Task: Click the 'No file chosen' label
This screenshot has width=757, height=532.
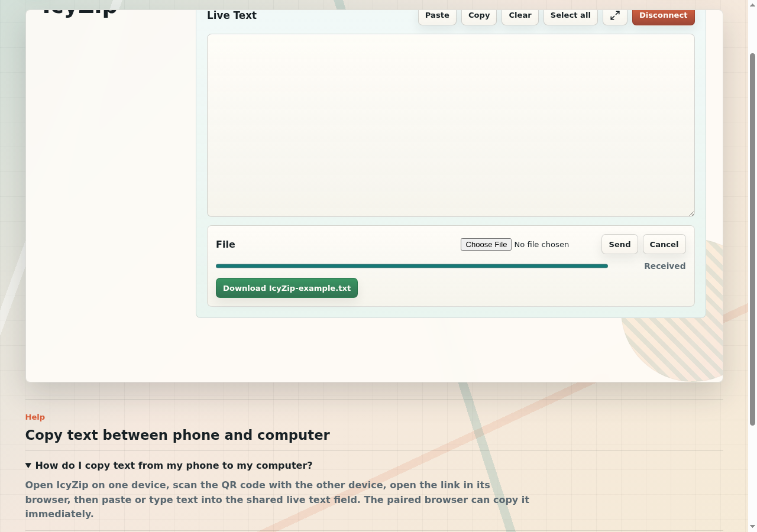Action: (542, 244)
